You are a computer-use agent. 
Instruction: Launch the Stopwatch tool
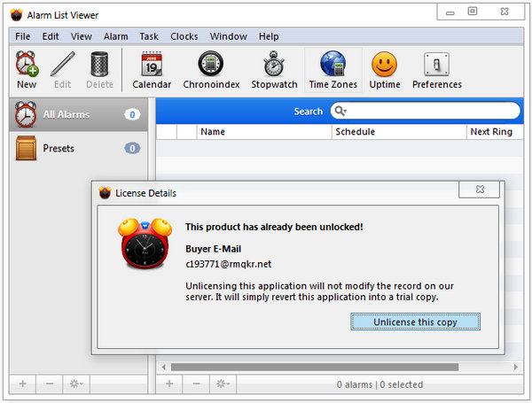pos(274,70)
